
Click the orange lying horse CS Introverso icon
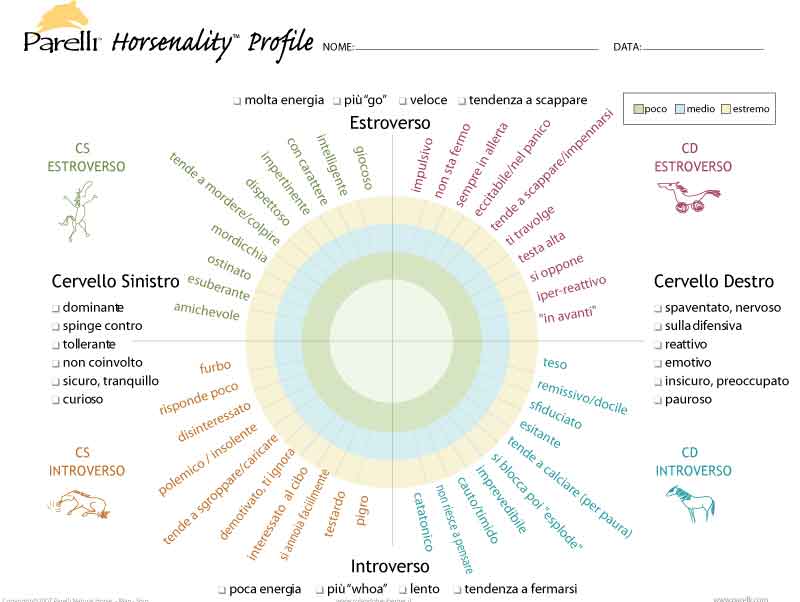pyautogui.click(x=79, y=505)
